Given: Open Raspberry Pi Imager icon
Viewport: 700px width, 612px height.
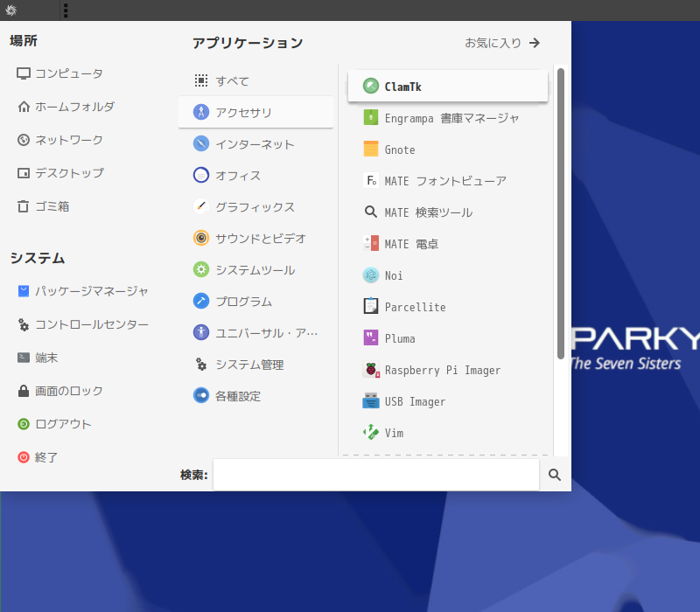Looking at the screenshot, I should point(370,370).
